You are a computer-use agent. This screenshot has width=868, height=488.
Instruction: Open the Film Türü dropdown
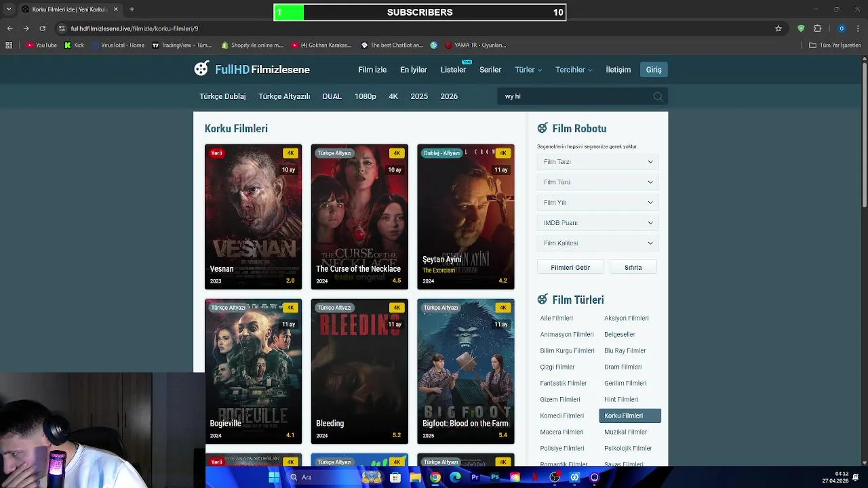click(x=598, y=182)
